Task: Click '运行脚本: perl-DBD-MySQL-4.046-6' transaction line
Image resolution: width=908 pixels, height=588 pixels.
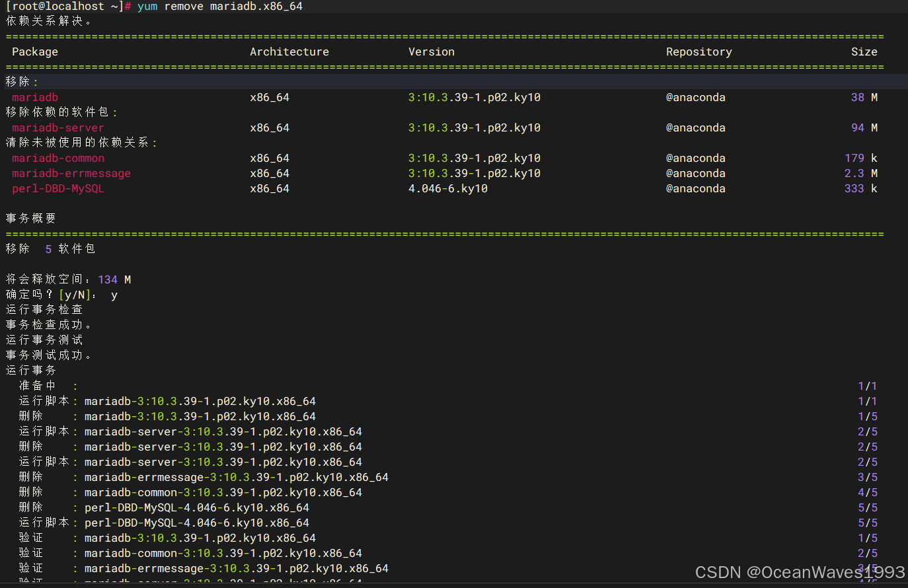Action: [x=164, y=523]
